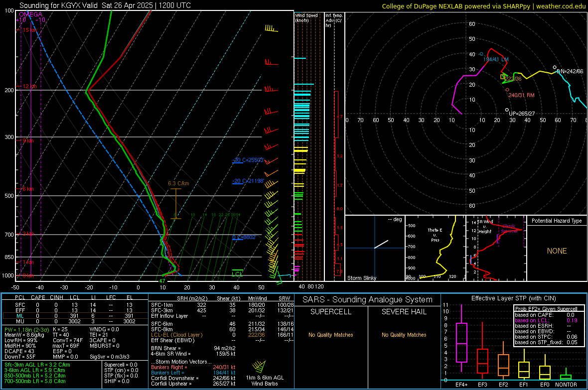Click the DCAPE = 43 value

point(19,351)
